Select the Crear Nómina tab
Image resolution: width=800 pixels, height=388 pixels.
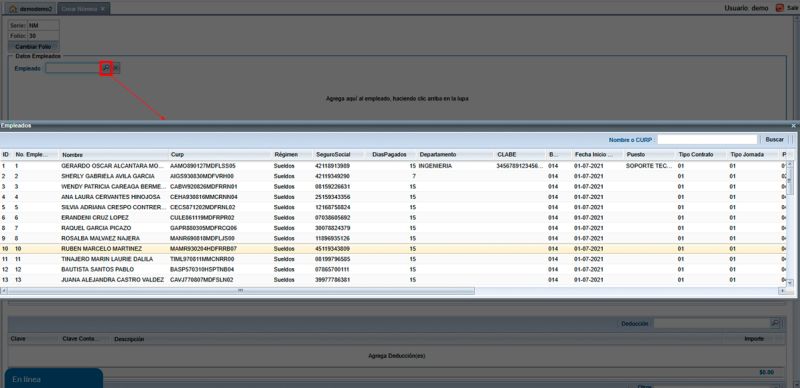click(x=79, y=9)
